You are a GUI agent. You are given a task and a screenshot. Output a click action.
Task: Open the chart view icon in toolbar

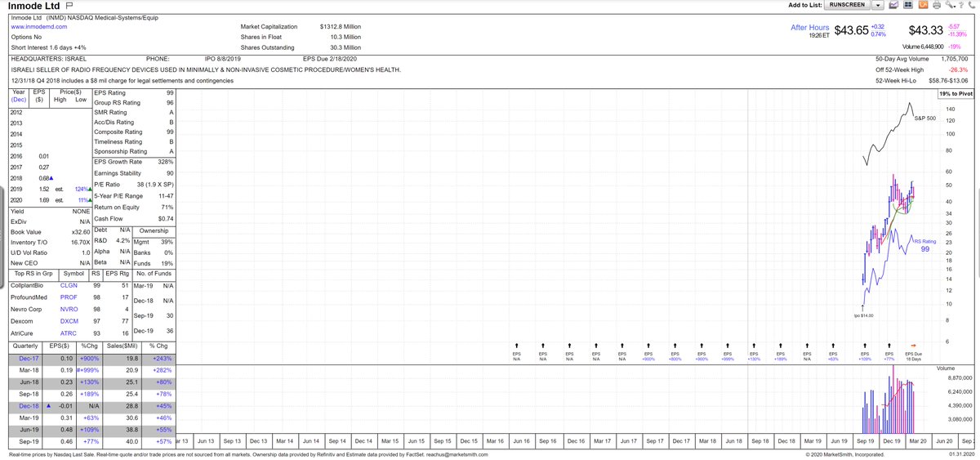coord(893,5)
